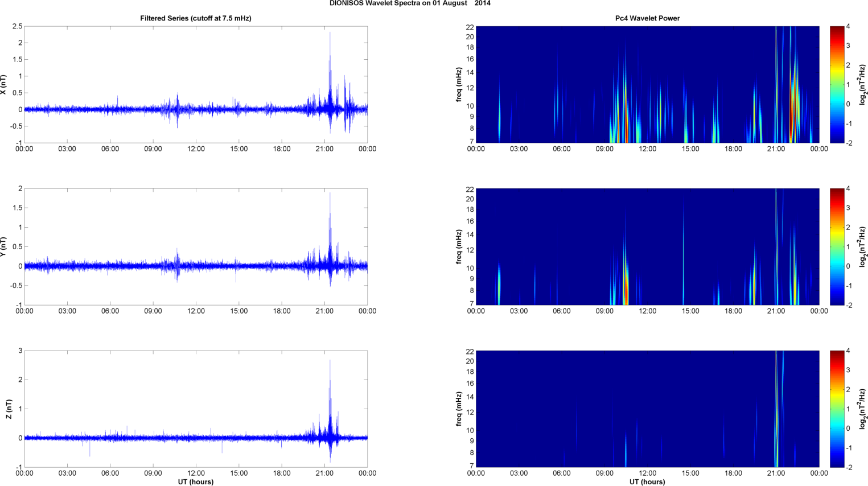Click the '12:00' tick under the X filtered series
This screenshot has width=868, height=486.
coord(196,149)
